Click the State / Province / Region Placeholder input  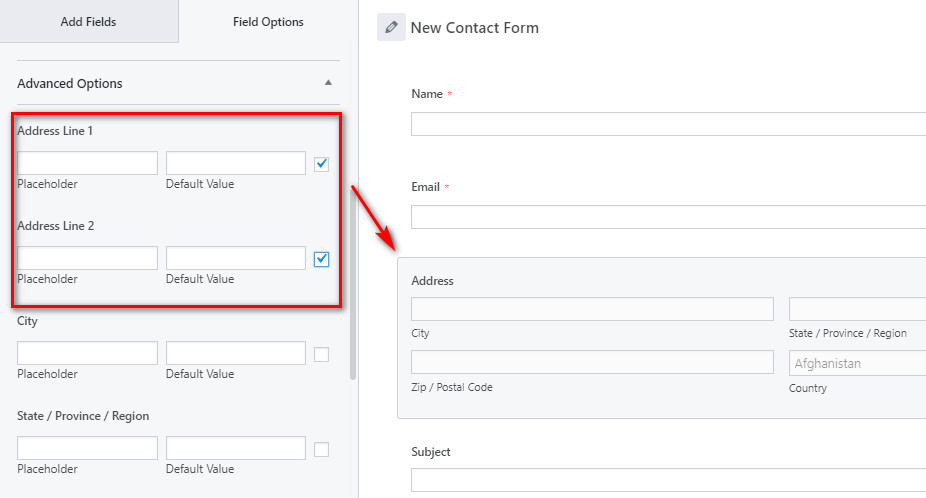[x=87, y=448]
